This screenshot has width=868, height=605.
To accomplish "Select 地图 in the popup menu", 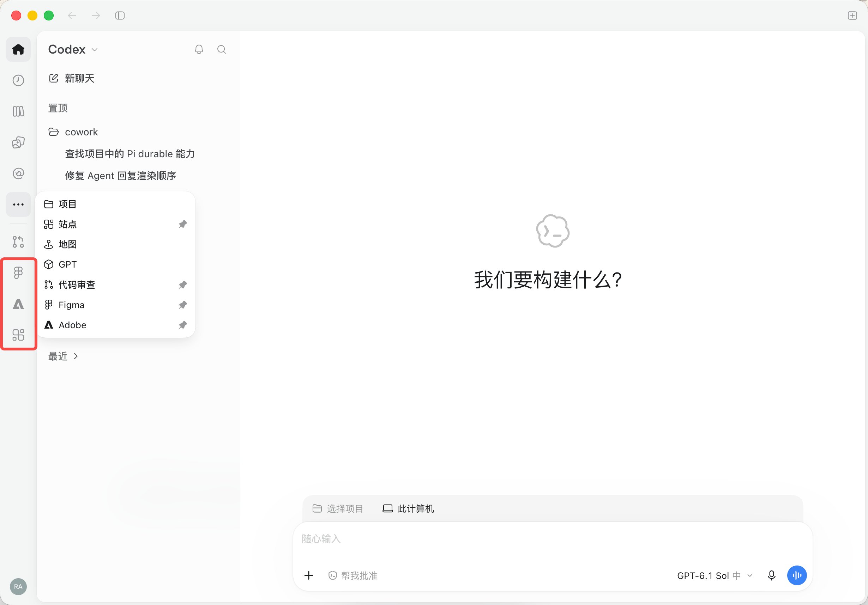I will [x=115, y=244].
